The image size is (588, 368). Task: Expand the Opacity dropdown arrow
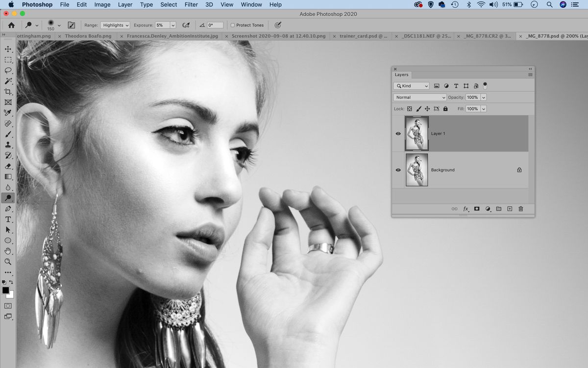pos(484,97)
